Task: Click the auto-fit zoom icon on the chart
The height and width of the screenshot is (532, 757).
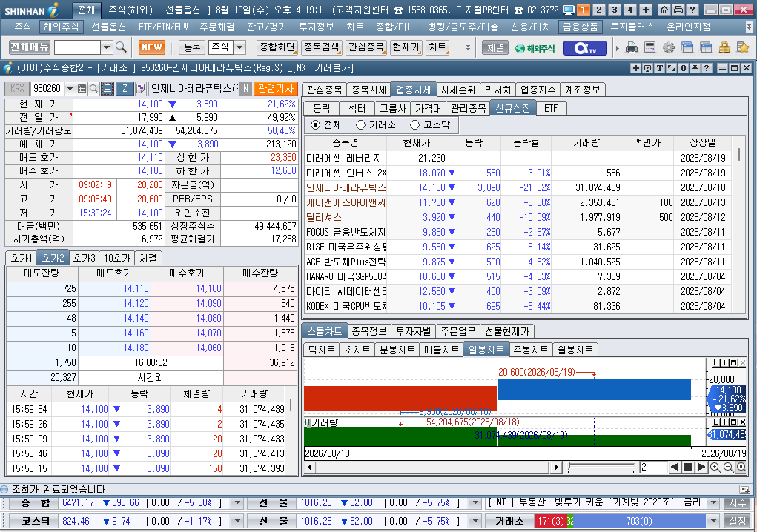Action: (741, 467)
